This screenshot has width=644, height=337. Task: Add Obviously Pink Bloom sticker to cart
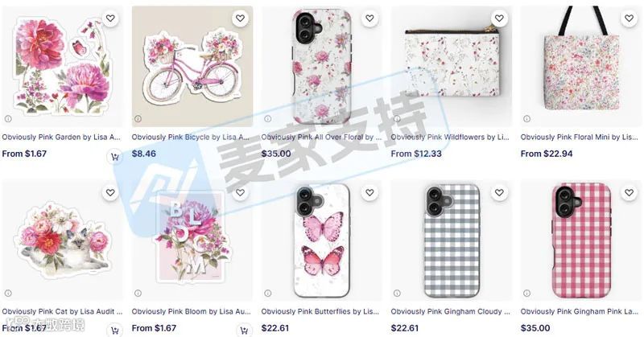click(245, 331)
